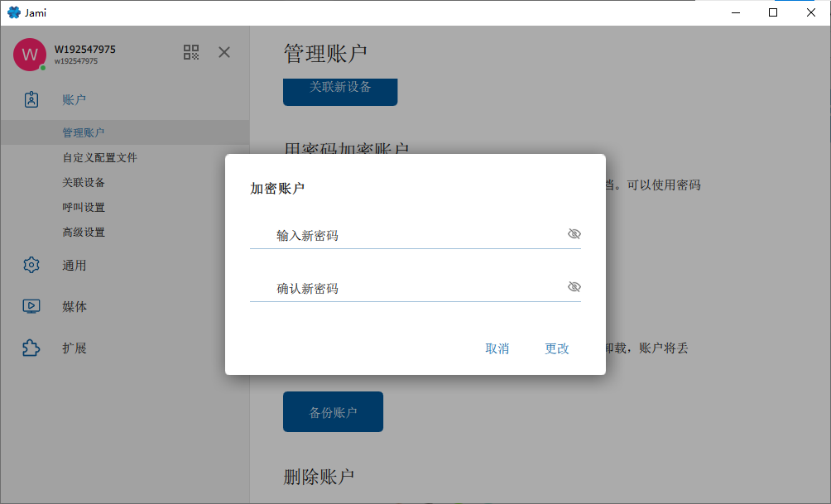Viewport: 831px width, 504px height.
Task: Click the 备份账户 button
Action: click(x=333, y=412)
